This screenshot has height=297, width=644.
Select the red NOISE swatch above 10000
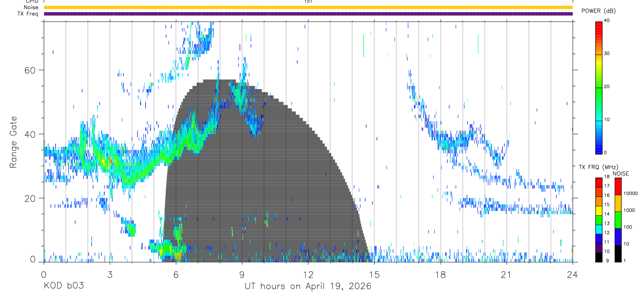click(x=618, y=186)
